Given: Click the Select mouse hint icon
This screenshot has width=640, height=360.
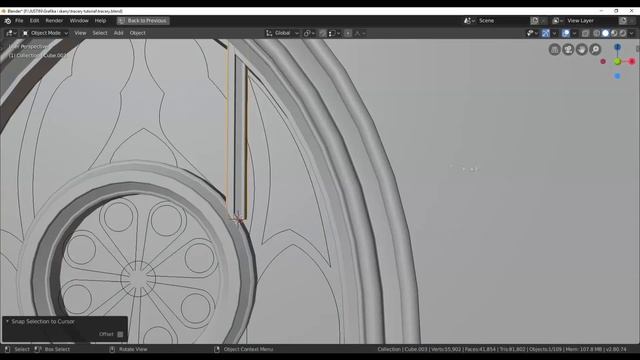Looking at the screenshot, I should (x=7, y=349).
